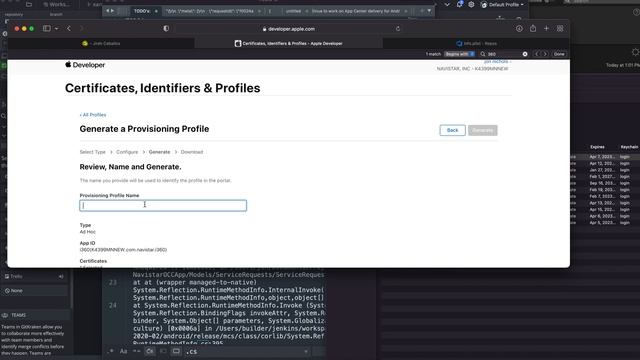Open the Safari privacy shield icon
The width and height of the screenshot is (640, 360).
tap(166, 29)
